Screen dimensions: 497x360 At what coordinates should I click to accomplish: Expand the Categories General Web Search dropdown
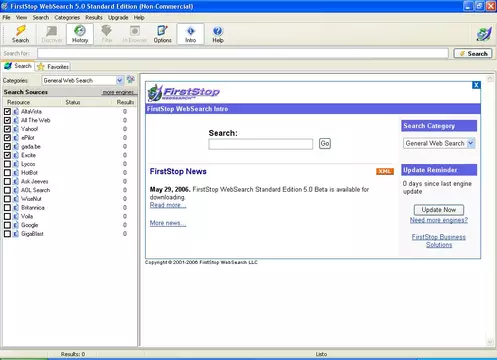tap(83, 80)
